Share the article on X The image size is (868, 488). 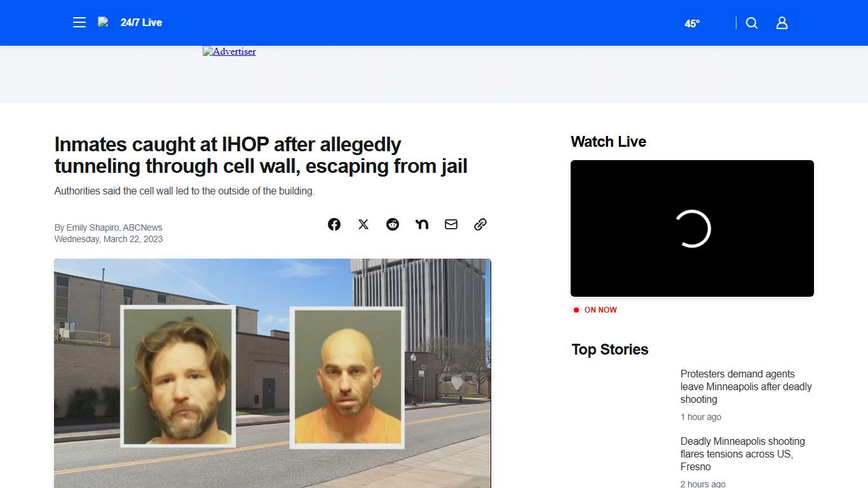363,224
